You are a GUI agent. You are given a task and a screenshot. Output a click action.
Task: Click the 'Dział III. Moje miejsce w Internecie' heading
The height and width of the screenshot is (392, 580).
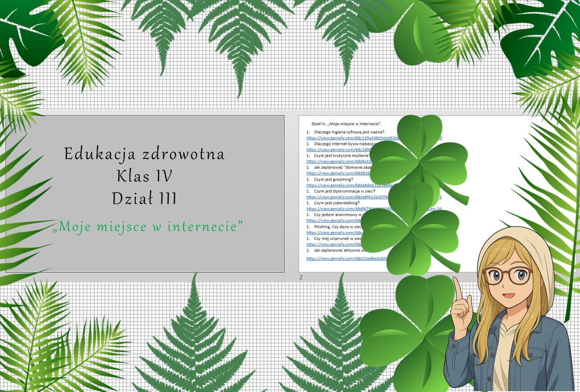347,124
